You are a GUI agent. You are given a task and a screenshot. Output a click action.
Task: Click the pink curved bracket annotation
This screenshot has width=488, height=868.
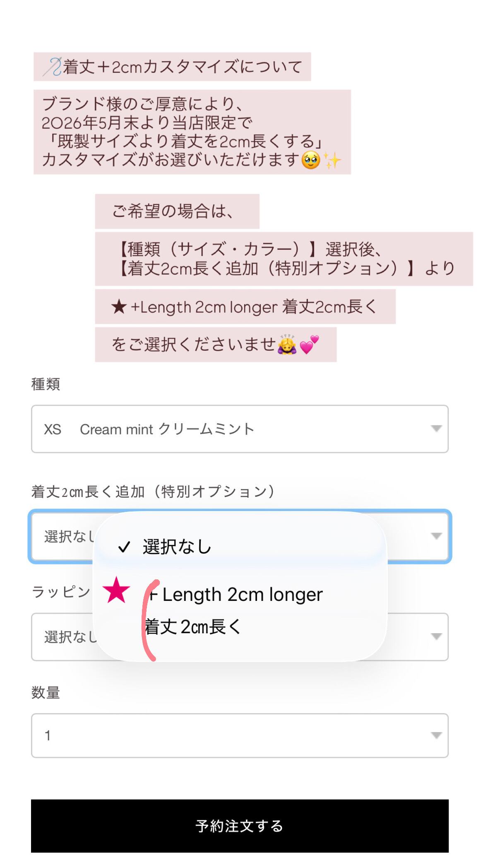pyautogui.click(x=150, y=620)
